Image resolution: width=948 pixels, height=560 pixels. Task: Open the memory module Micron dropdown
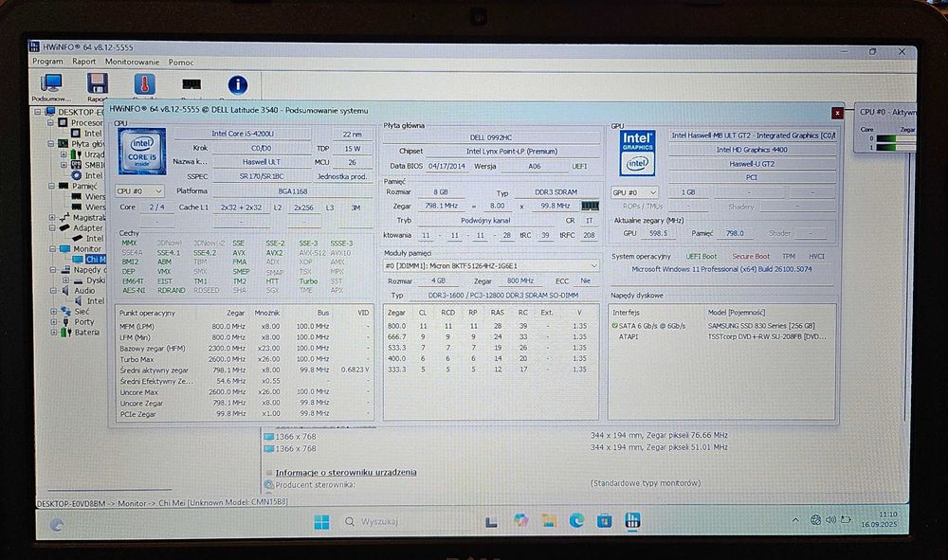(490, 266)
